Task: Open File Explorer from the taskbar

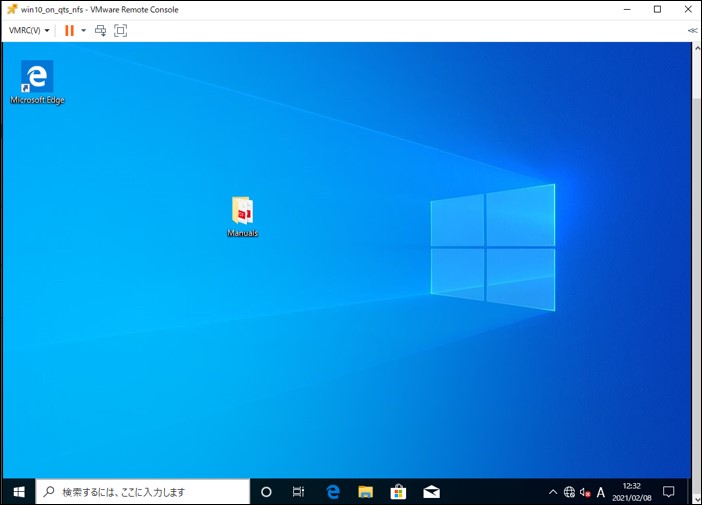Action: coord(365,492)
